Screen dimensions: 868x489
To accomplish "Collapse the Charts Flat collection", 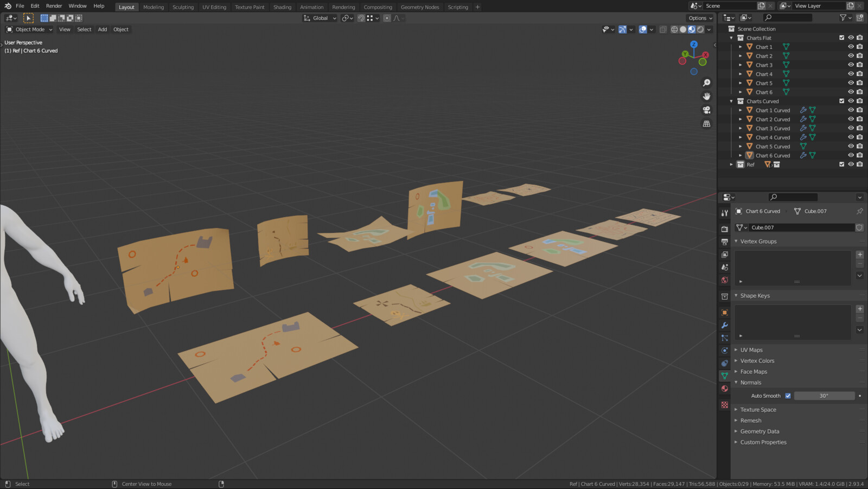I will (731, 38).
